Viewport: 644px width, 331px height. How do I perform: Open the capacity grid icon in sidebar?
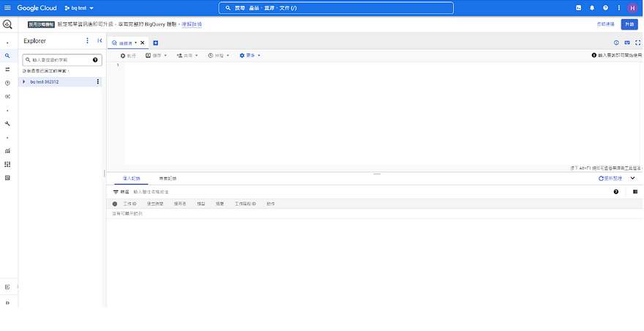pyautogui.click(x=7, y=165)
